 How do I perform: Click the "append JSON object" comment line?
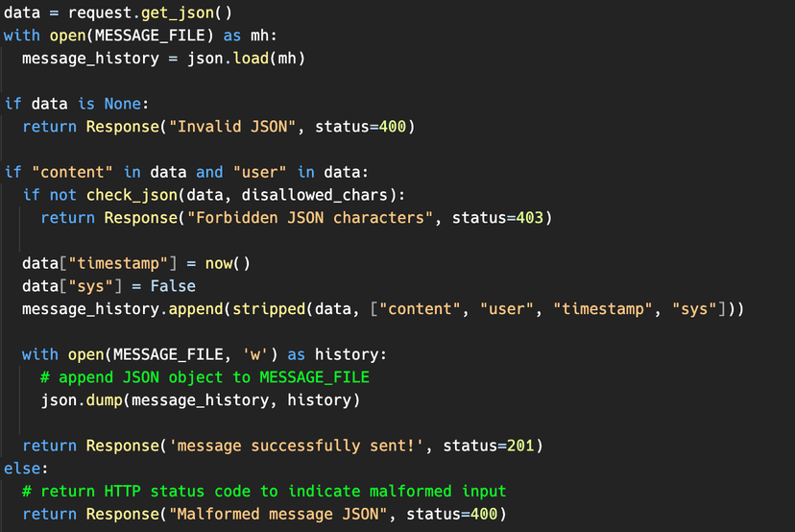[x=205, y=376]
